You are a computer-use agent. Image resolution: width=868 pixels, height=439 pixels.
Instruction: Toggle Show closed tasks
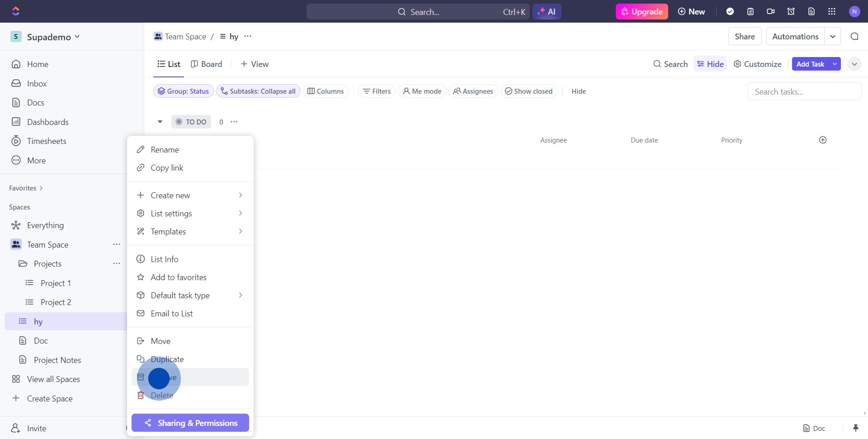click(x=529, y=91)
